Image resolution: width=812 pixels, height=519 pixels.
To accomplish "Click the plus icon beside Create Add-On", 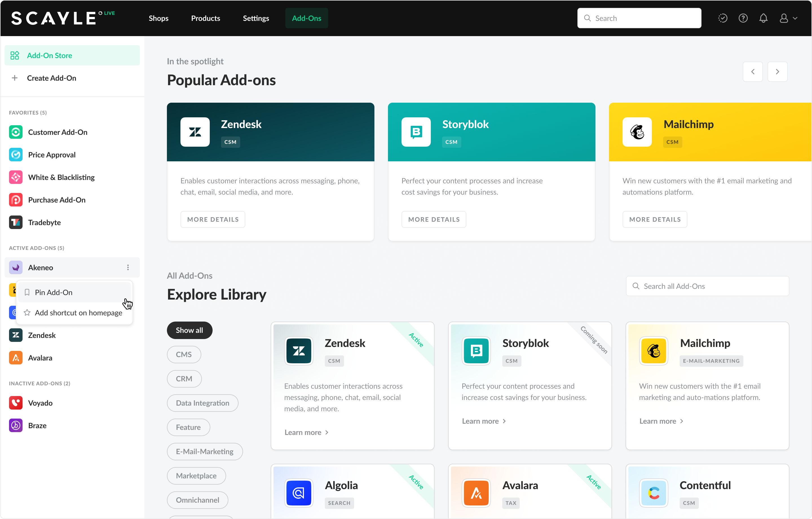I will (x=14, y=78).
